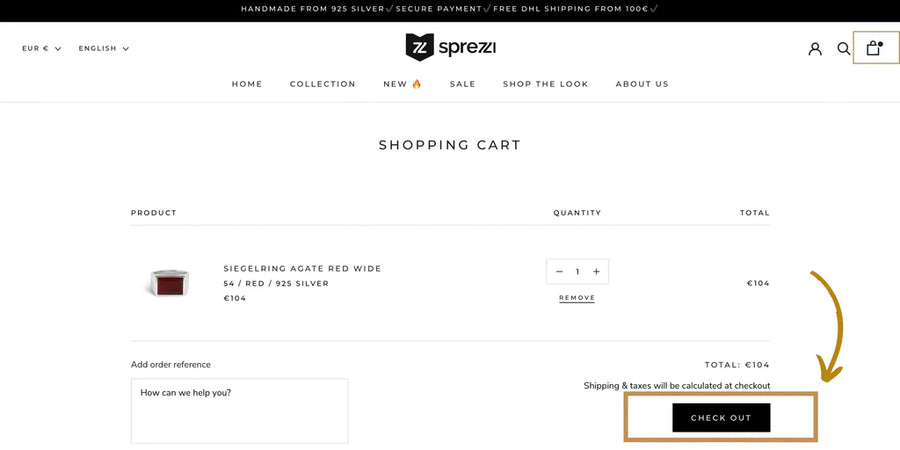Open the New menu with fire icon

402,84
